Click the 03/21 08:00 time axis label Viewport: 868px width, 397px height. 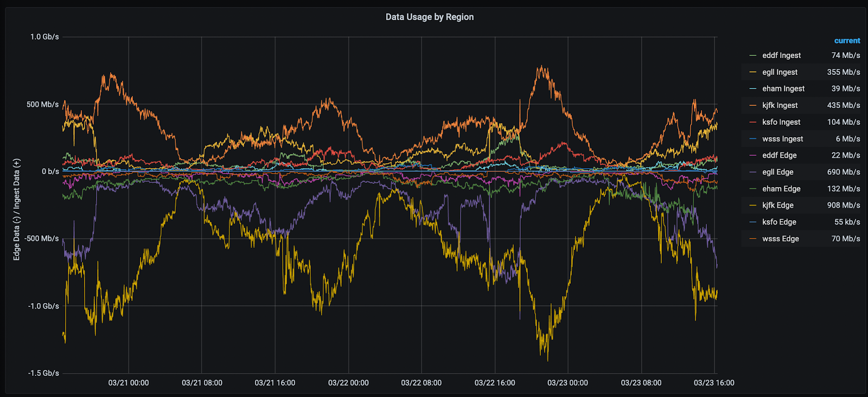202,383
